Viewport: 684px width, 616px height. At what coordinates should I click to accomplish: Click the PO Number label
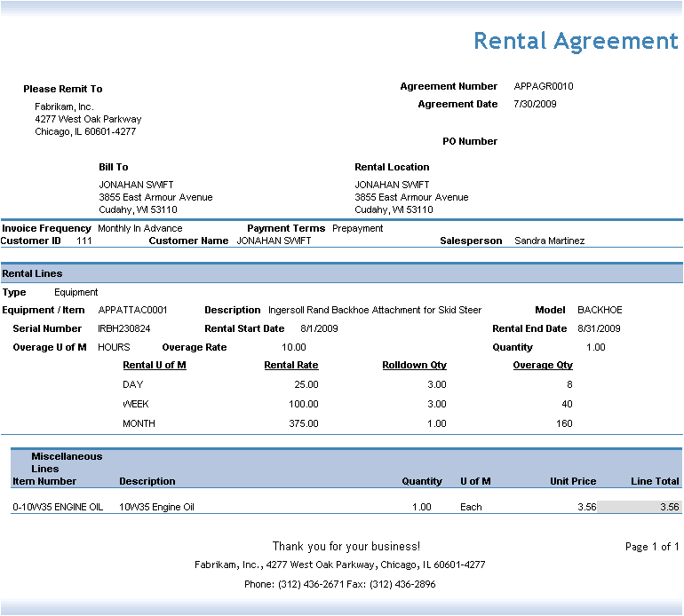pos(470,142)
